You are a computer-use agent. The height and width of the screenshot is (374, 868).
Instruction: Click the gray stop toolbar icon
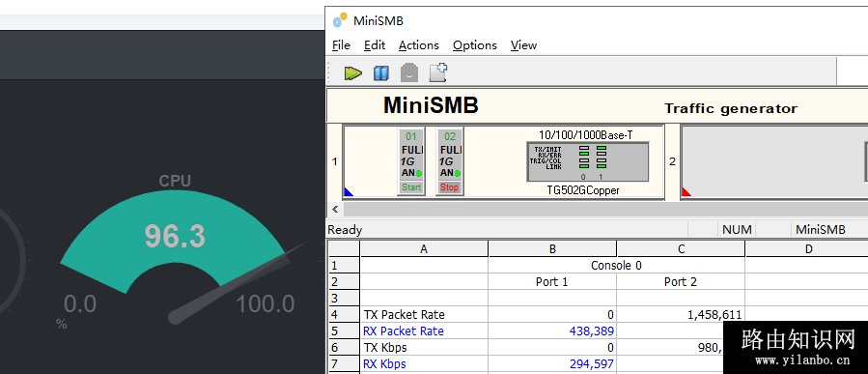pyautogui.click(x=409, y=73)
